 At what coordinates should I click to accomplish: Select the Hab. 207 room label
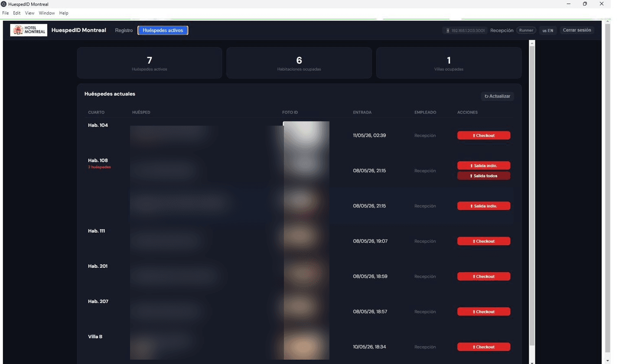[x=98, y=301]
